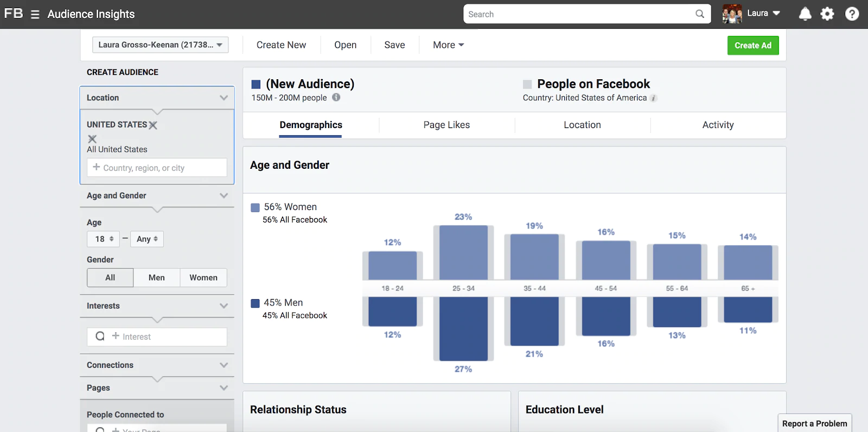Click the men 45 - 54 bar

coord(606,316)
